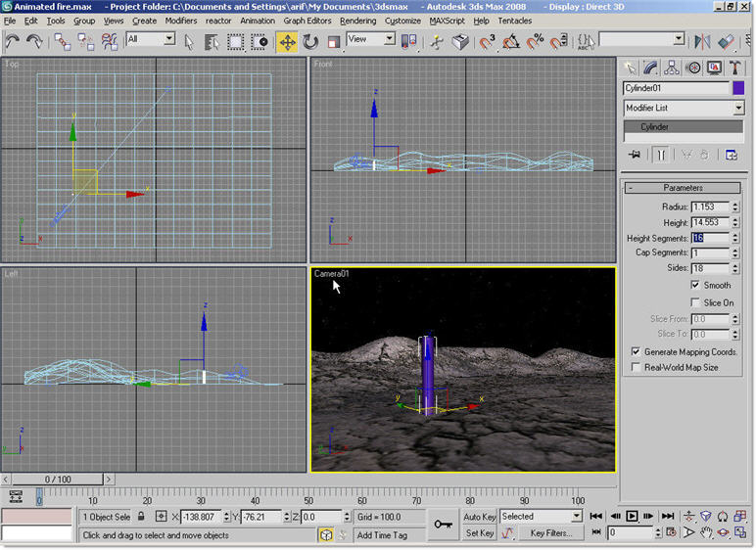
Task: Open the Motion panel wheel icon
Action: [x=693, y=68]
